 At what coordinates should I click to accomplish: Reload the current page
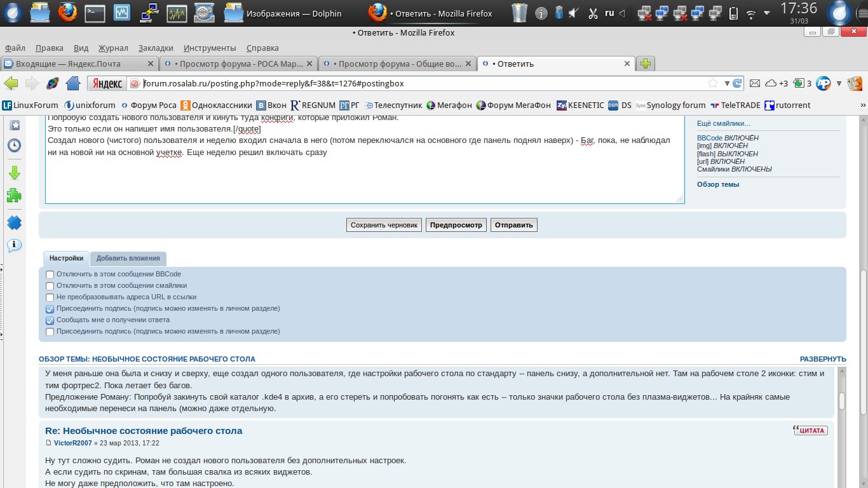point(737,83)
